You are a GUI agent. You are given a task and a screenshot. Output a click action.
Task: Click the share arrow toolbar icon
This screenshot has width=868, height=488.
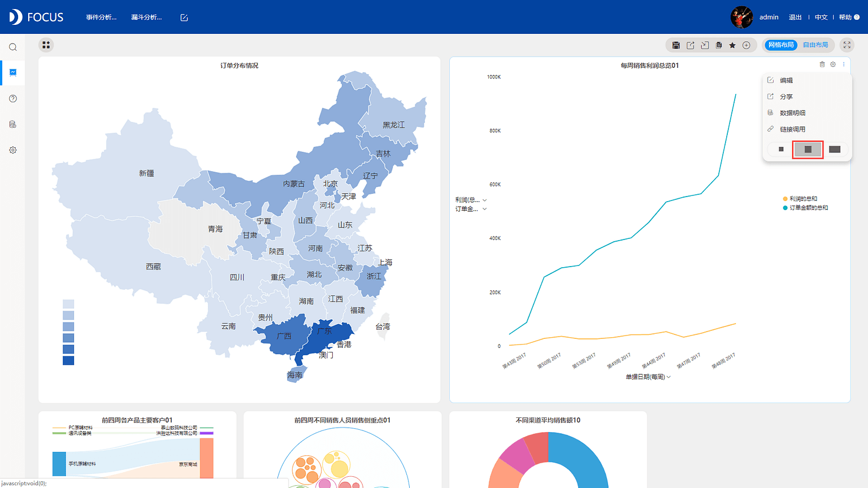[x=691, y=45]
